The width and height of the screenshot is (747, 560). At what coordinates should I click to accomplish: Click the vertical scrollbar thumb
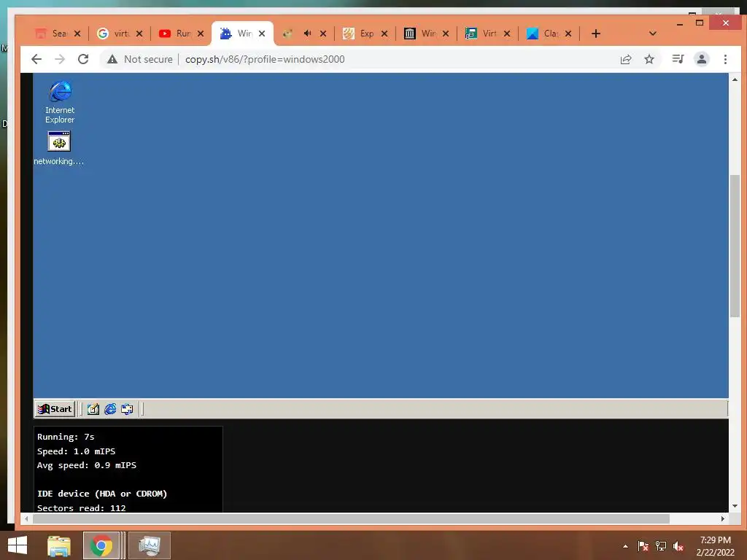point(735,246)
